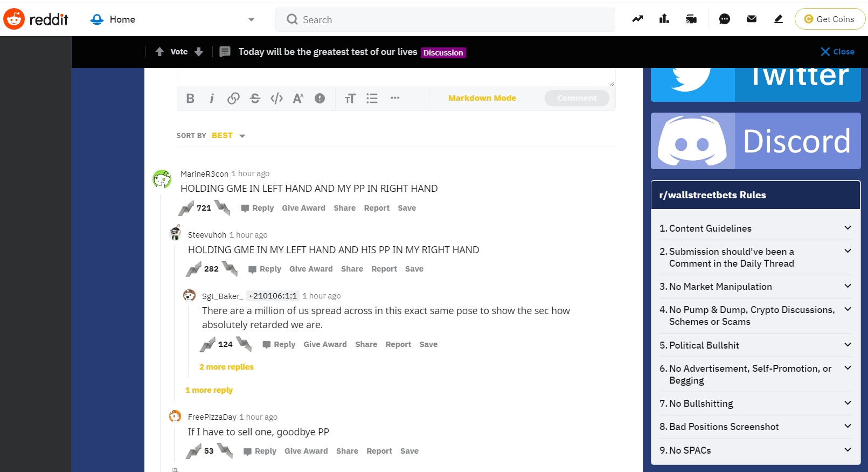Open the All bar-chart icon
868x472 pixels.
click(664, 19)
